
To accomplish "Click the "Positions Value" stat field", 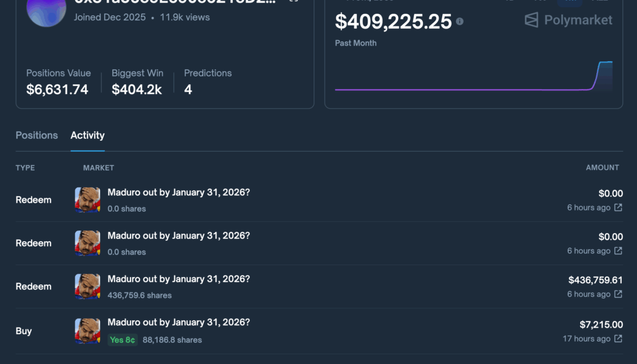I will tap(58, 82).
